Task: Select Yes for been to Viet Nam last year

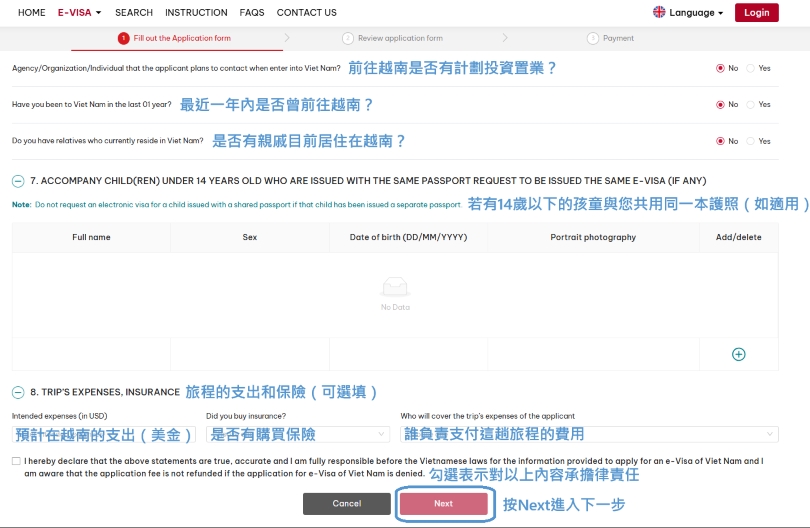Action: pyautogui.click(x=750, y=104)
